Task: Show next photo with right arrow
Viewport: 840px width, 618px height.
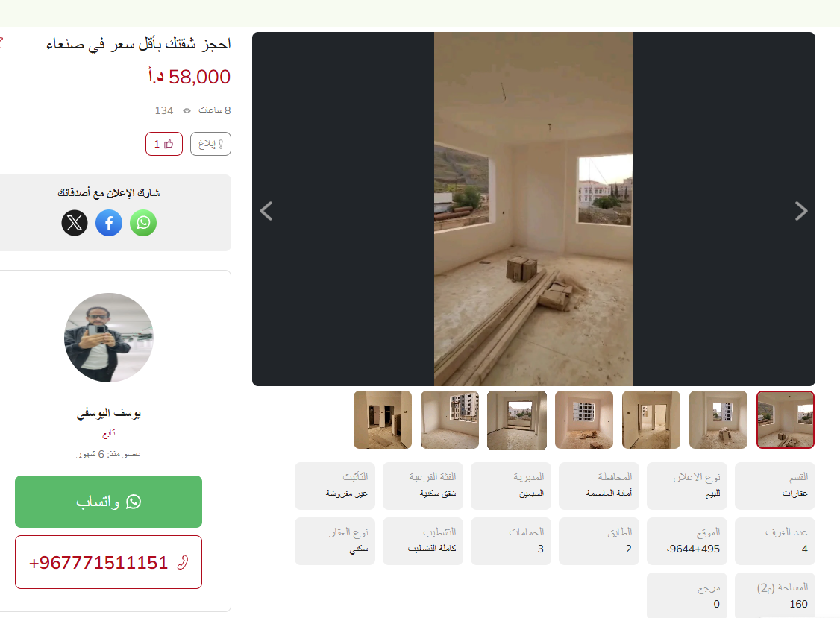Action: [801, 211]
